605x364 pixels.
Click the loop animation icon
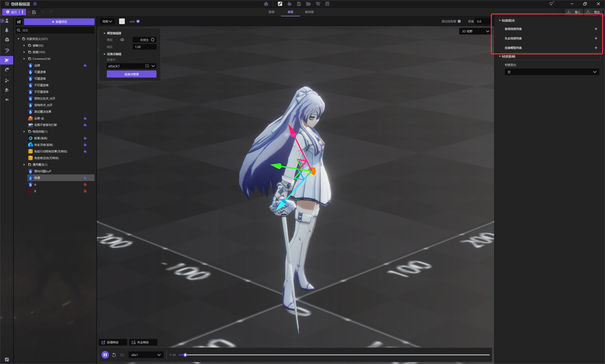point(122,355)
